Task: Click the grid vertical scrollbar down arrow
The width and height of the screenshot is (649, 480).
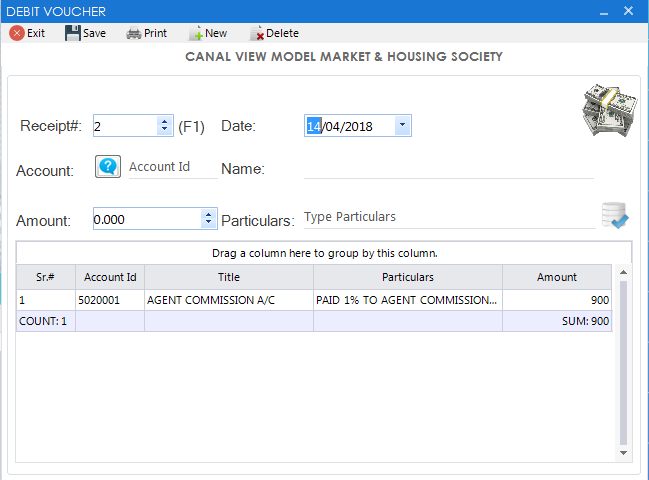Action: pos(624,451)
